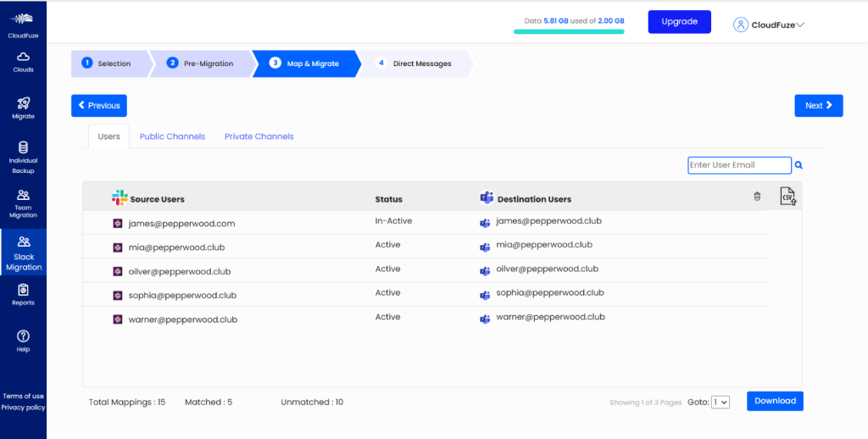
Task: Focus the Enter User Email field
Action: [739, 165]
